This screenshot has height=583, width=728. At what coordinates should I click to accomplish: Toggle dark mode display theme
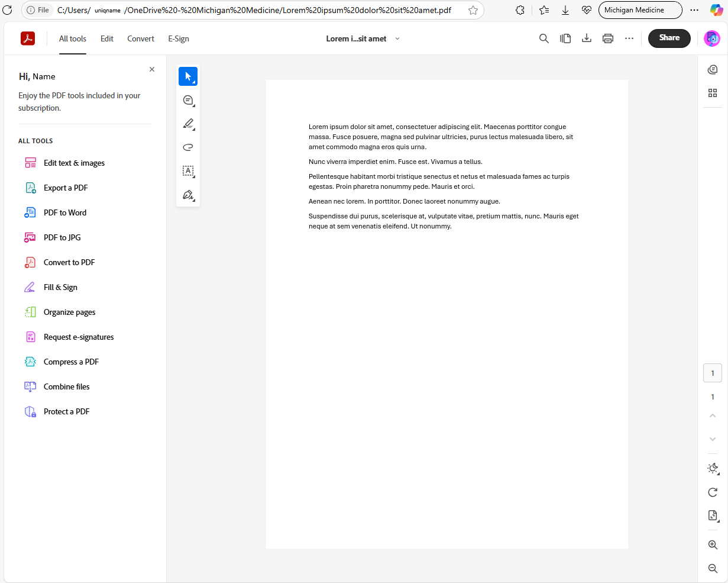713,468
